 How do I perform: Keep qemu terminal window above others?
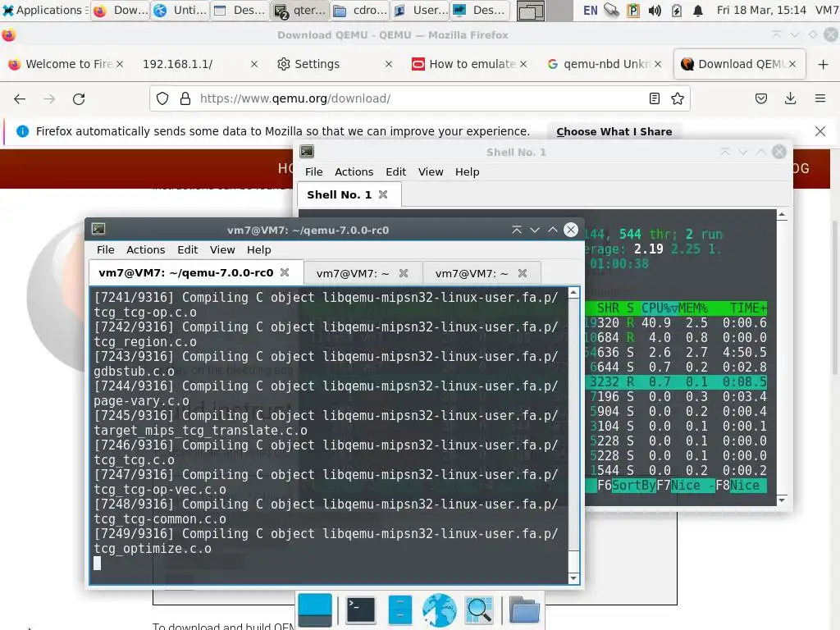click(517, 230)
